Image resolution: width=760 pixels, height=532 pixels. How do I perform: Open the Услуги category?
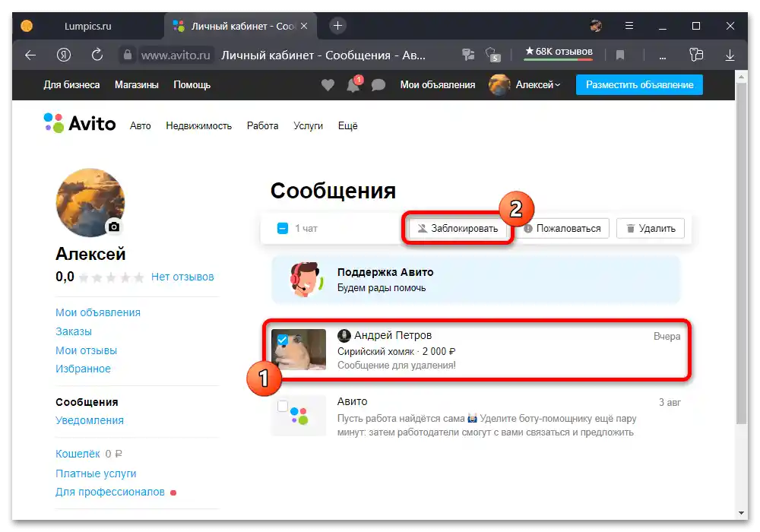tap(309, 126)
